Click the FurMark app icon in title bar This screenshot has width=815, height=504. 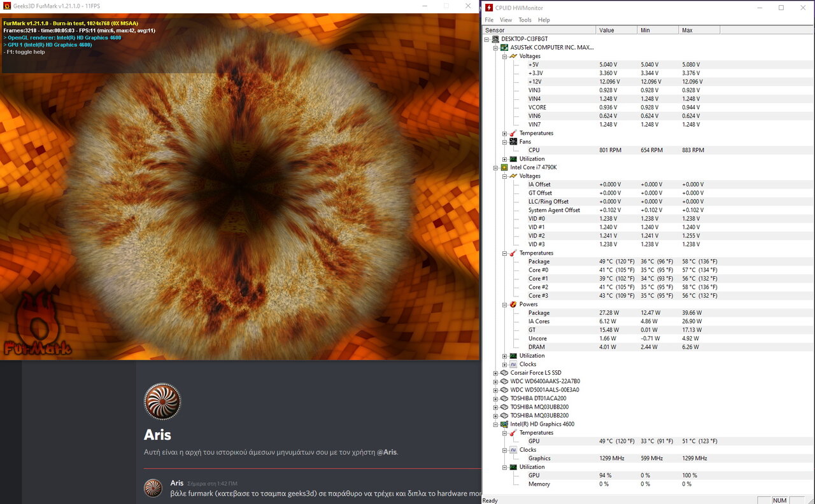pos(6,6)
